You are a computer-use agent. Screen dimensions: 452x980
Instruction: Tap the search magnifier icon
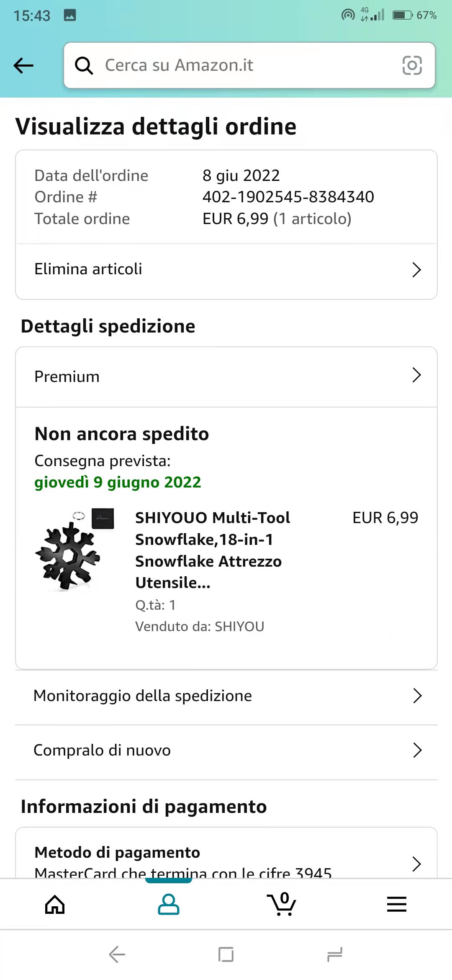84,65
